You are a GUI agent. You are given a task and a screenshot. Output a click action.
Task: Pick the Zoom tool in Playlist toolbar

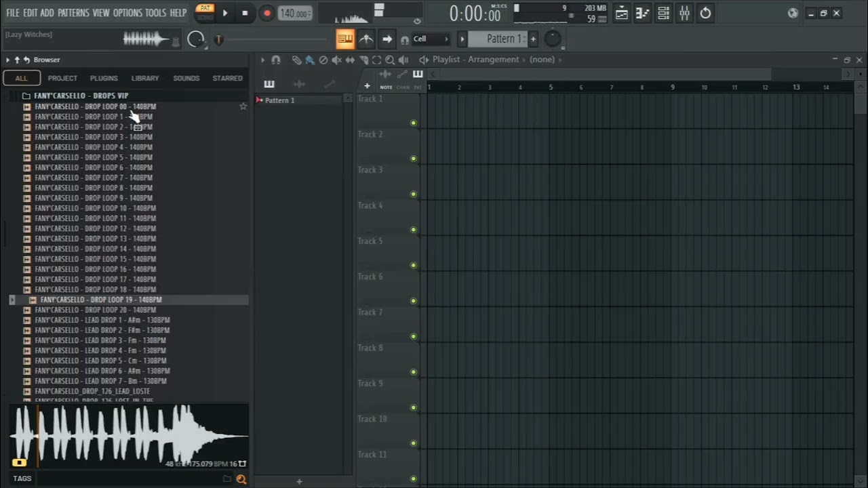point(390,60)
